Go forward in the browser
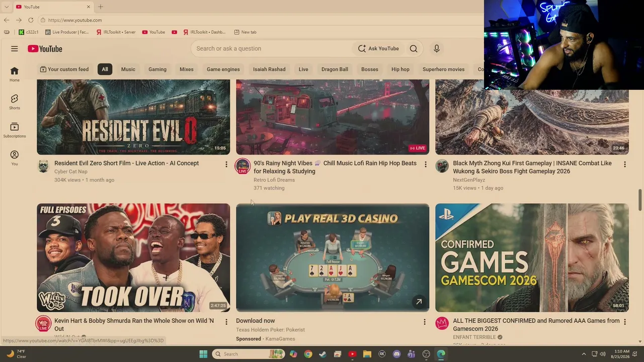Image resolution: width=644 pixels, height=362 pixels. click(x=19, y=20)
